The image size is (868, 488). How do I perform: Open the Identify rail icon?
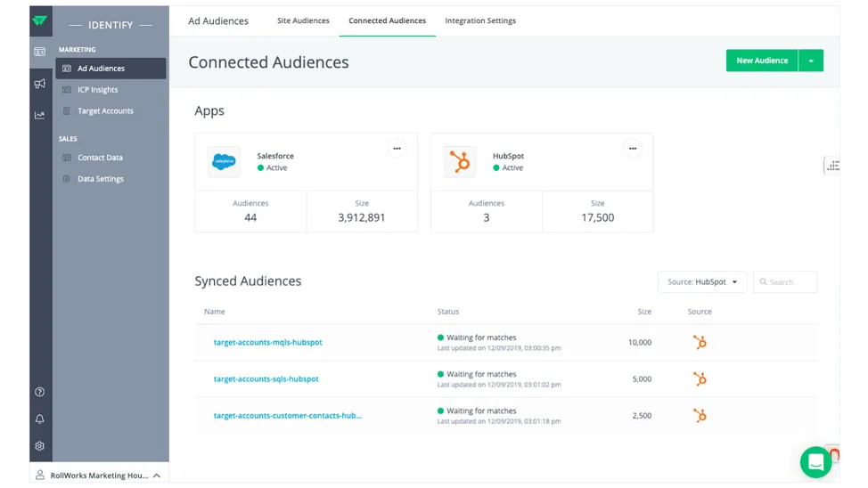coord(40,52)
